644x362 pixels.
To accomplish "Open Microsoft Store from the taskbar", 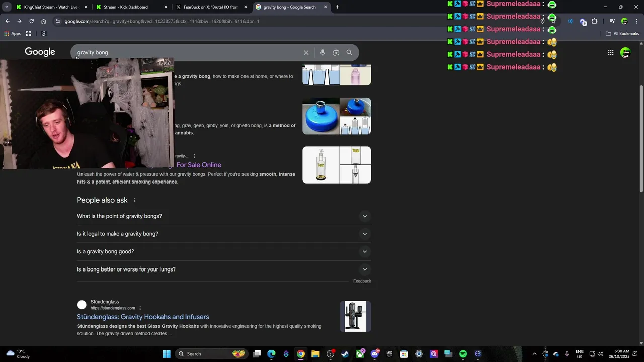I will coord(404,354).
